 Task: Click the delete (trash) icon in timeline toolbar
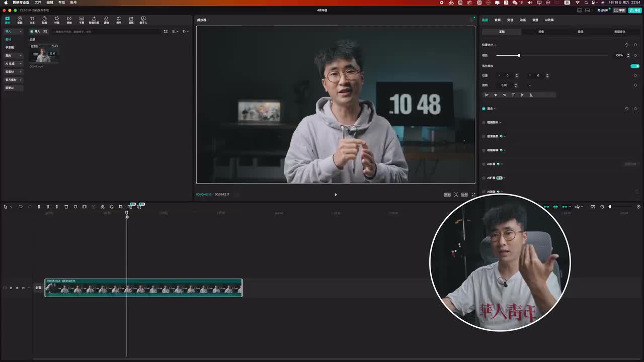coord(66,207)
